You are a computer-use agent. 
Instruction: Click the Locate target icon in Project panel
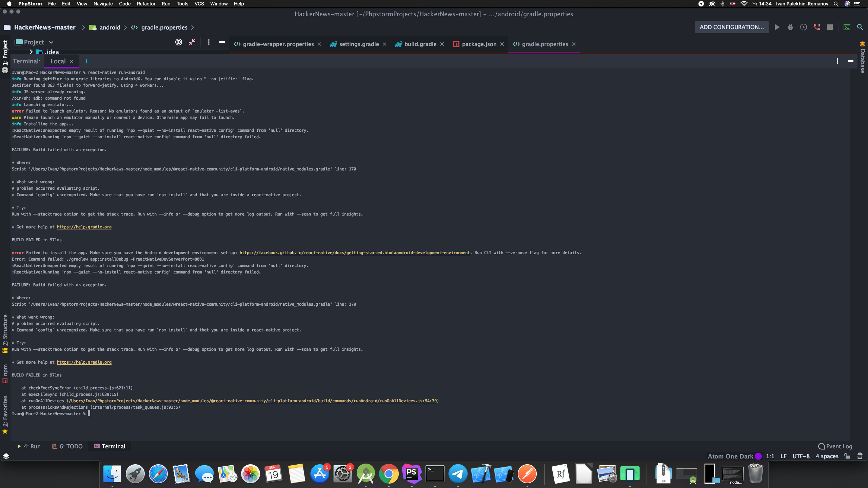pyautogui.click(x=179, y=42)
